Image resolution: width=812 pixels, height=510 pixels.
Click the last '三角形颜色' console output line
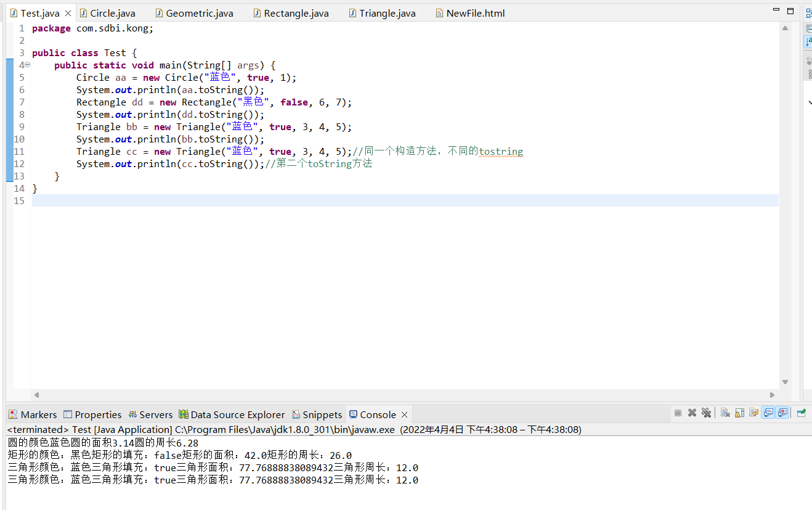coord(213,480)
